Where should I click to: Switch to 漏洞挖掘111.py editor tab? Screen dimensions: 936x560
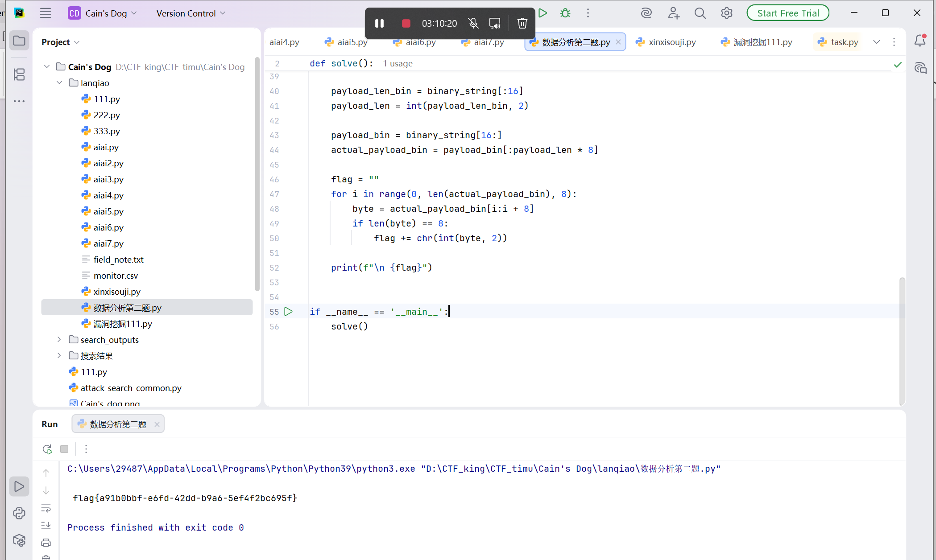(757, 42)
